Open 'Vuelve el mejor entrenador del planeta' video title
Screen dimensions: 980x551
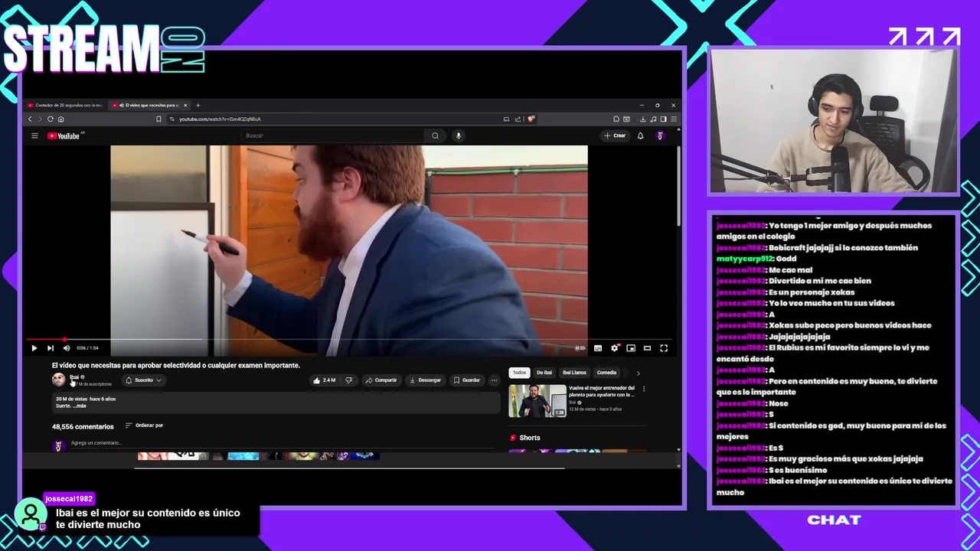pyautogui.click(x=601, y=391)
